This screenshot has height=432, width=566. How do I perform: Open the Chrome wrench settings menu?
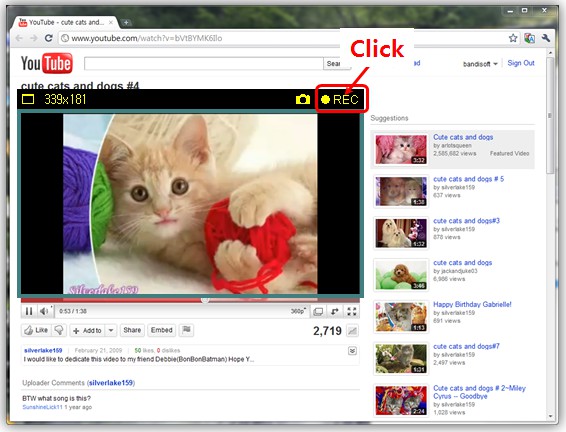pyautogui.click(x=545, y=38)
